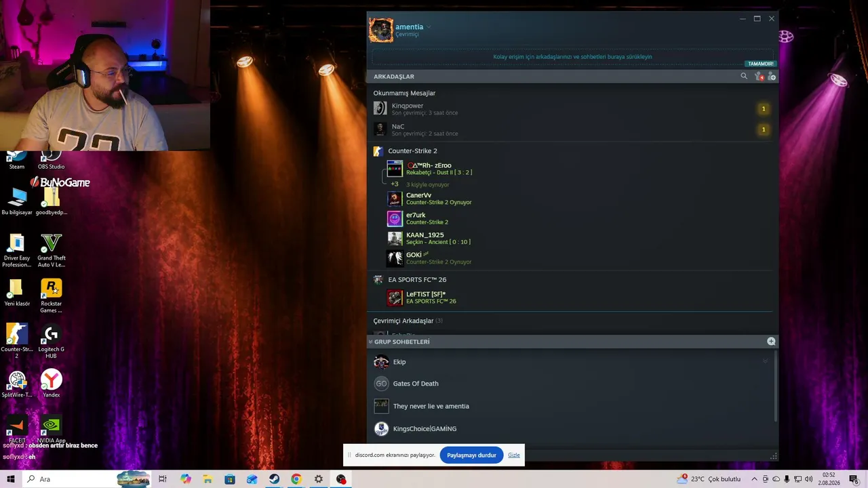This screenshot has width=868, height=488.
Task: Click KAAN_1925's avatar
Action: [x=395, y=239]
